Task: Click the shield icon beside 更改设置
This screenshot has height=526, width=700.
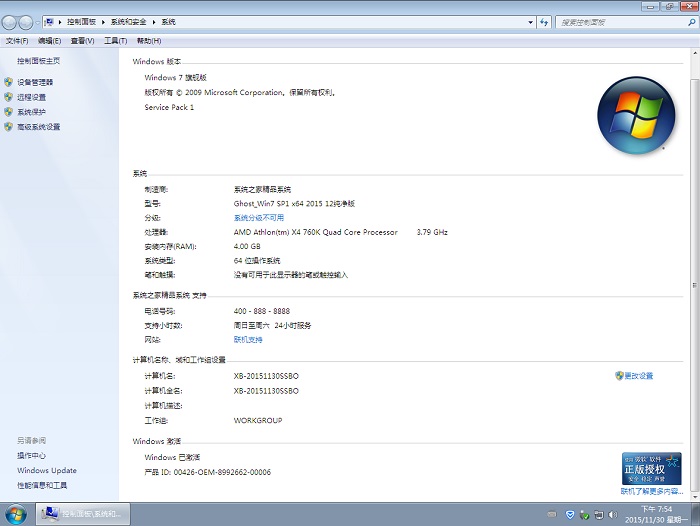Action: pyautogui.click(x=619, y=376)
